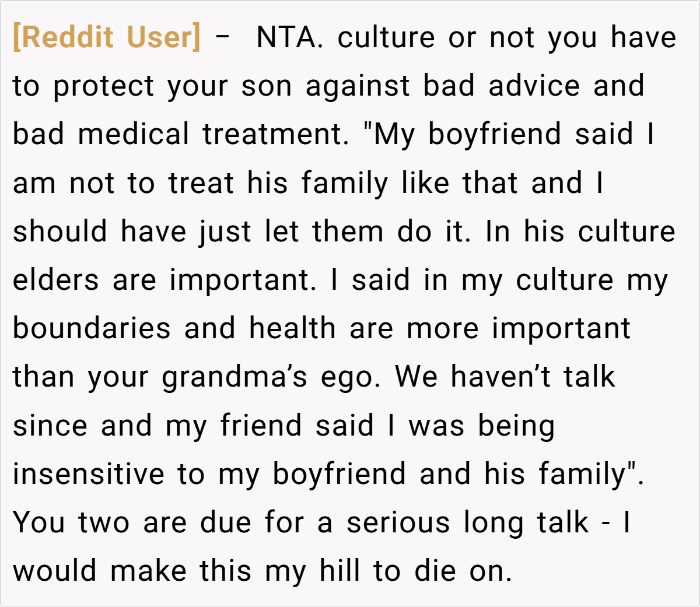700x607 pixels.
Task: Click the phrase "serious long talk"
Action: [x=468, y=522]
